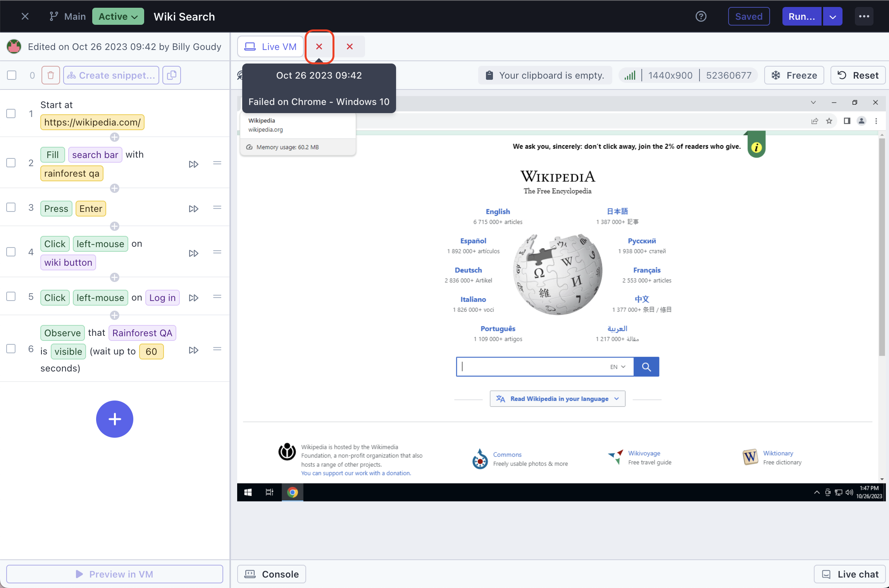Screen dimensions: 889x588
Task: Check the checkbox for step 6
Action: (11, 349)
